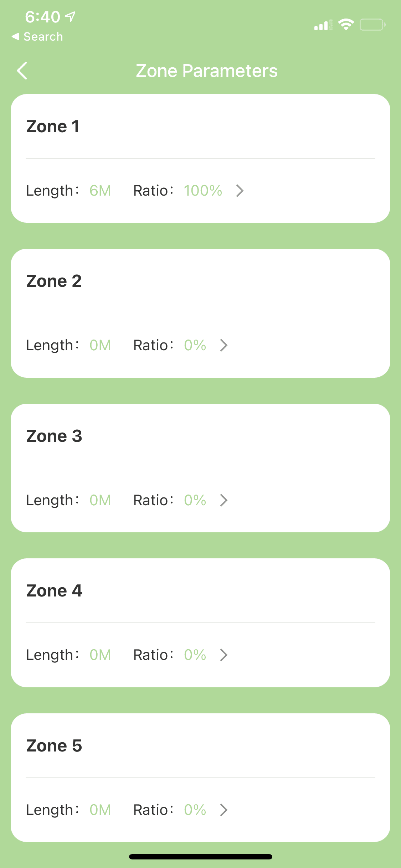
Task: Tap Zone 4 ratio value 0%
Action: coord(195,655)
